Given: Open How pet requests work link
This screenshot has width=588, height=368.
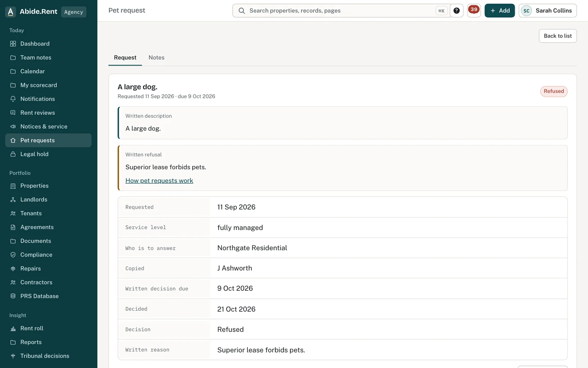Looking at the screenshot, I should pyautogui.click(x=159, y=181).
